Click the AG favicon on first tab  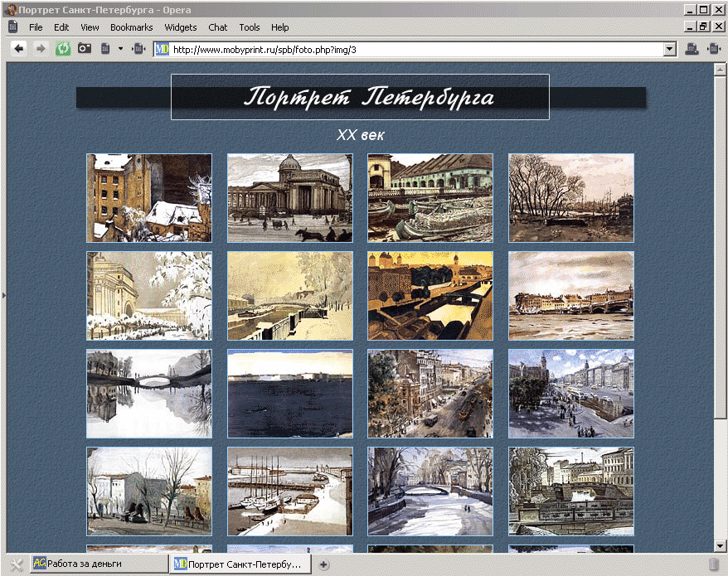40,564
